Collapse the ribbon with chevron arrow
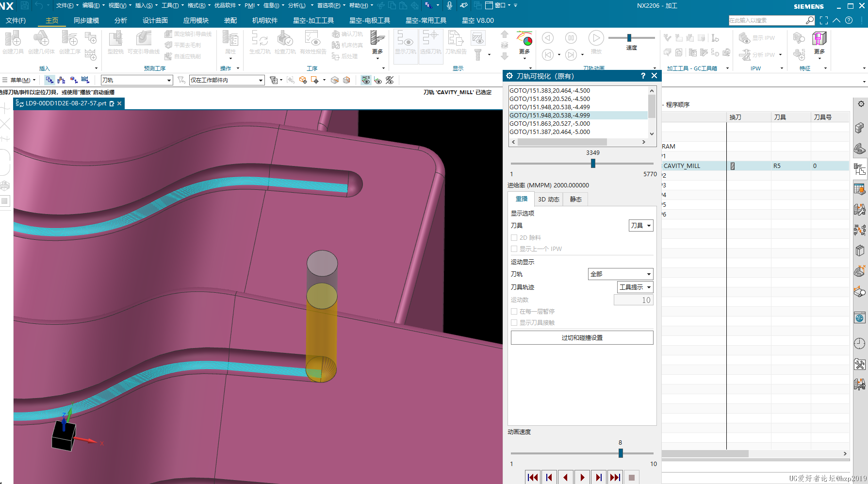868x484 pixels. 836,20
